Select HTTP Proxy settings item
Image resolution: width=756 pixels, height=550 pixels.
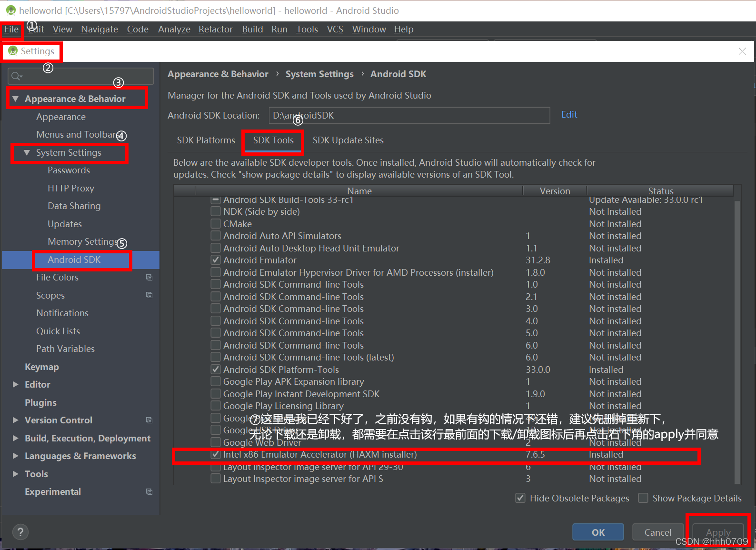pyautogui.click(x=71, y=188)
